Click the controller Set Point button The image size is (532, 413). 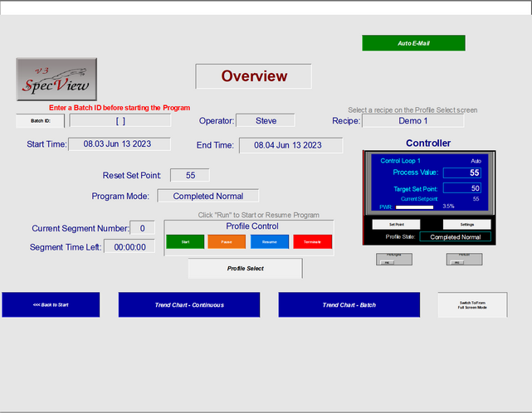395,224
